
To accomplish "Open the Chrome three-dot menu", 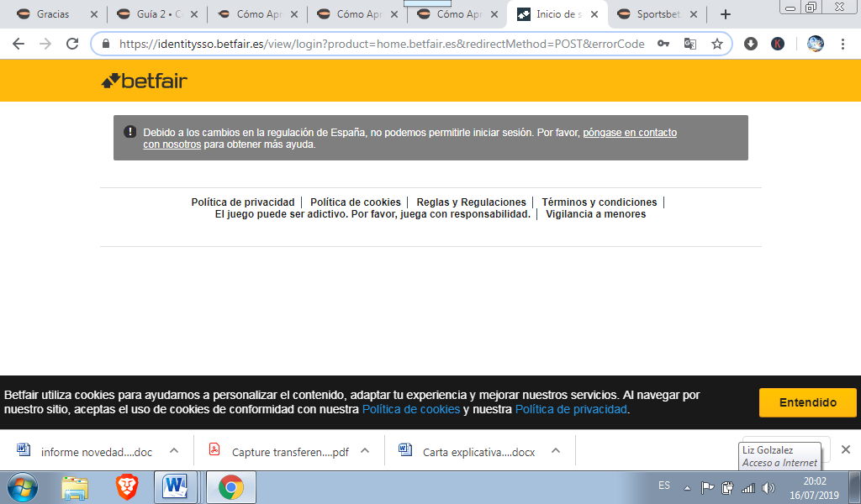I will pos(843,44).
